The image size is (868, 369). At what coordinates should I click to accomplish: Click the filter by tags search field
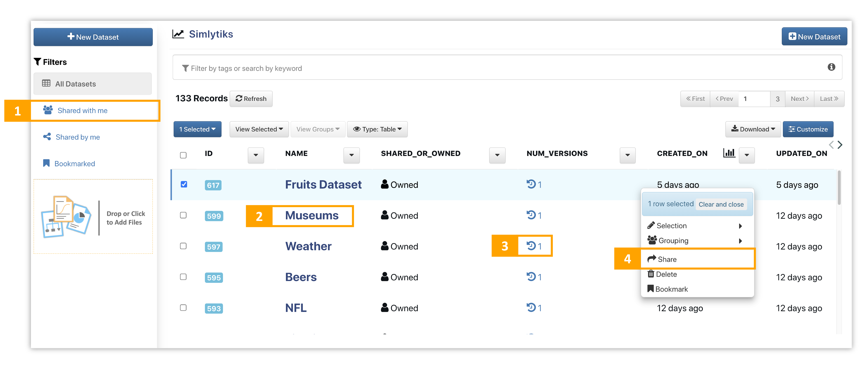click(x=507, y=67)
